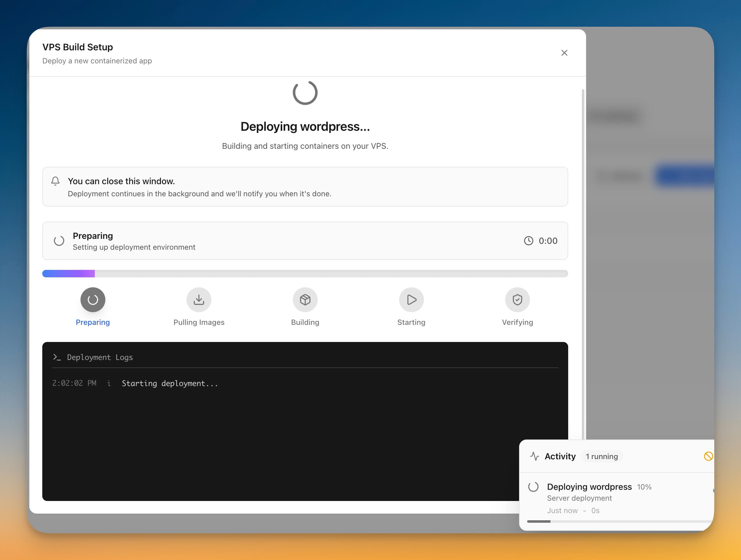Click the Verifying shield stage icon
This screenshot has width=741, height=560.
pyautogui.click(x=518, y=300)
